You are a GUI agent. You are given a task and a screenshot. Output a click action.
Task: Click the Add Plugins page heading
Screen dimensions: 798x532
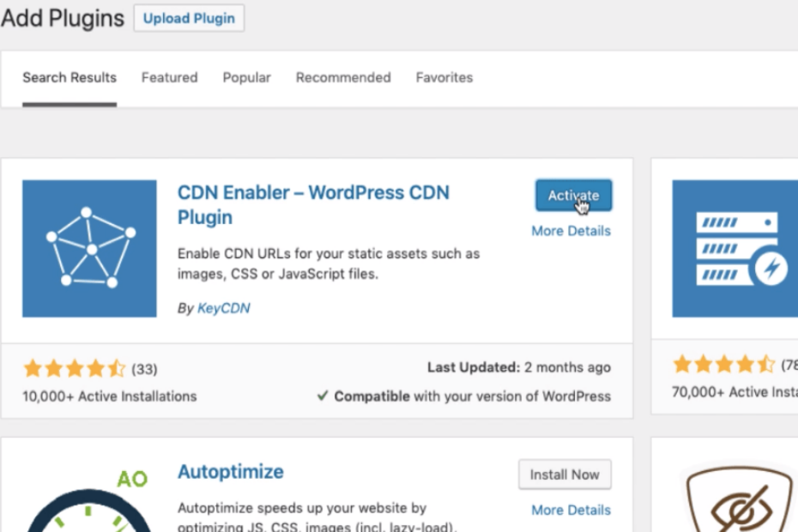pos(63,18)
